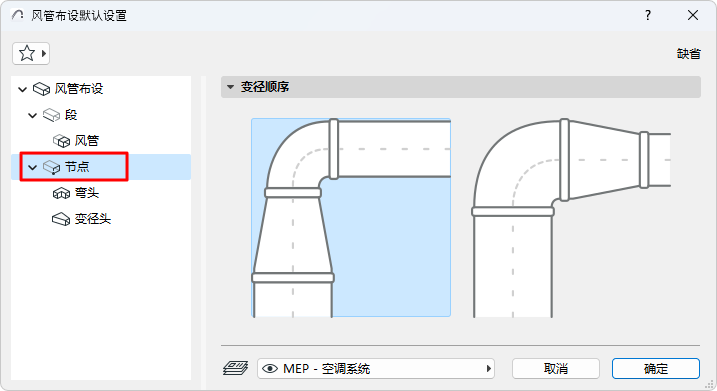The image size is (717, 391).
Task: Collapse the 节点 tree branch
Action: tap(32, 167)
